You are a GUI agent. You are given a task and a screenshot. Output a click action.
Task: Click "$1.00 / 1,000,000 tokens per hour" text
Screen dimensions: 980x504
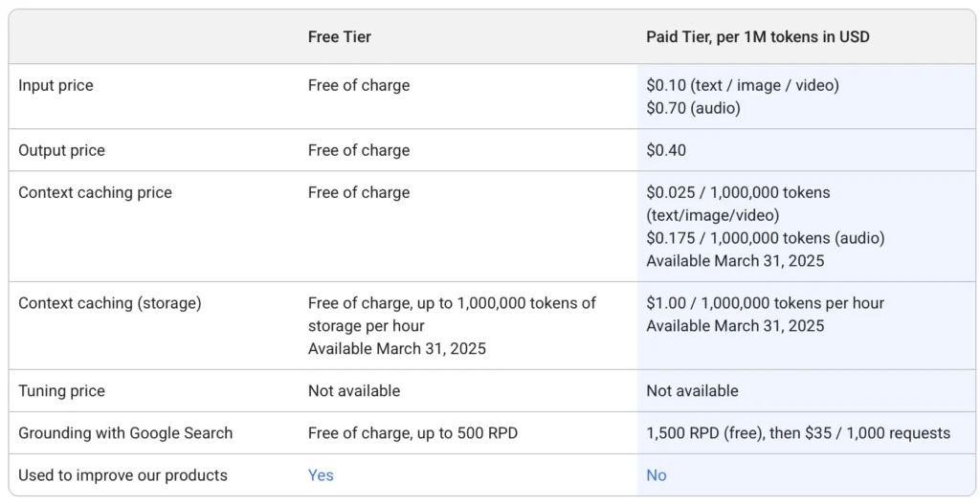(x=765, y=303)
